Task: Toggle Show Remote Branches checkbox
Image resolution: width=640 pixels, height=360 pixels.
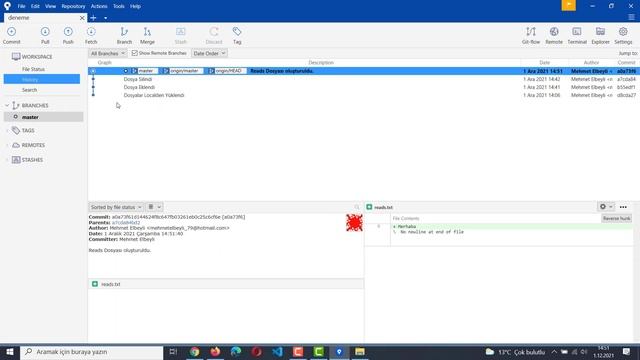Action: pyautogui.click(x=134, y=53)
